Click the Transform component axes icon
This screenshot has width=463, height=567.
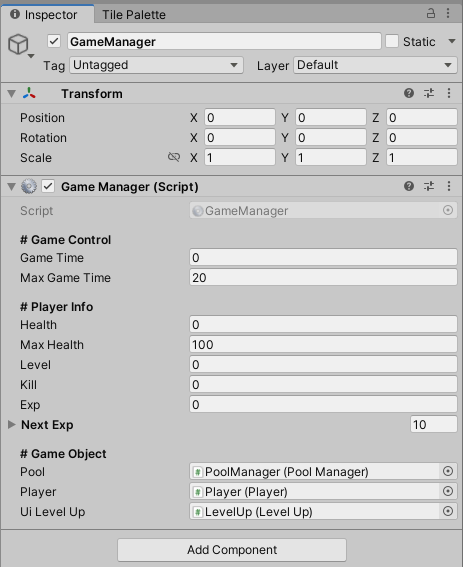[29, 93]
